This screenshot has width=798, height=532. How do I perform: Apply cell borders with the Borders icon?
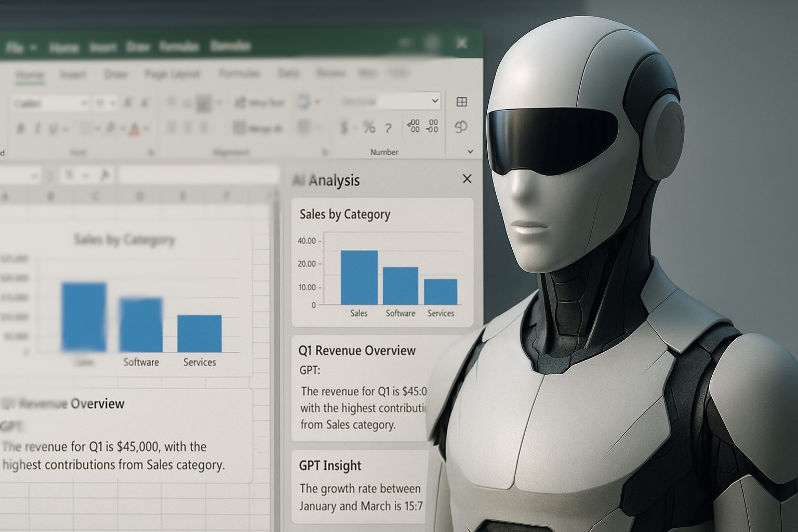[86, 128]
